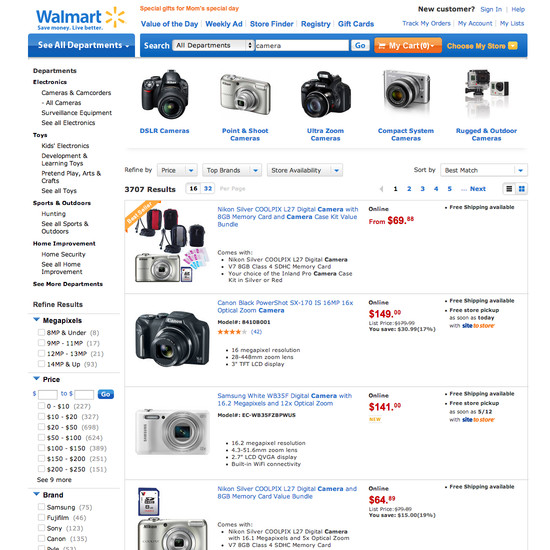Switch to grid view icon
Image resolution: width=550 pixels, height=550 pixels.
coord(522,189)
